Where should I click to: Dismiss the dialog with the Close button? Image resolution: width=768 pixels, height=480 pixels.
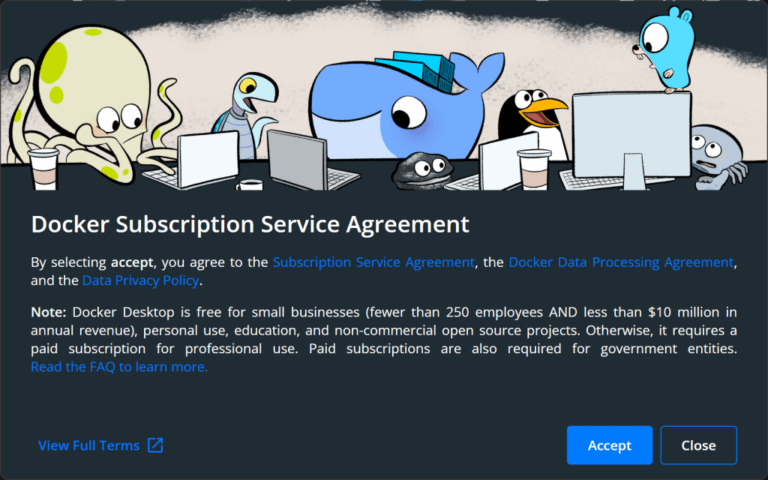tap(698, 445)
